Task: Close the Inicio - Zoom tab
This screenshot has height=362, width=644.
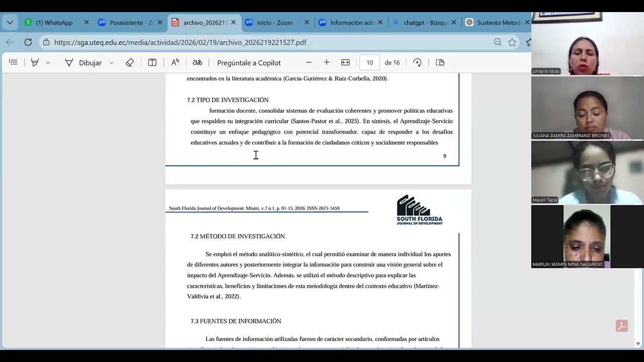Action: coord(307,23)
